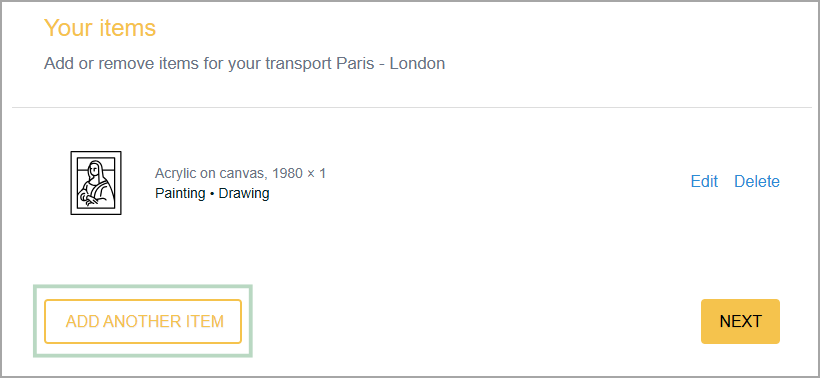Click the word 'transport' in the subtitle
This screenshot has width=820, height=378.
[x=298, y=64]
